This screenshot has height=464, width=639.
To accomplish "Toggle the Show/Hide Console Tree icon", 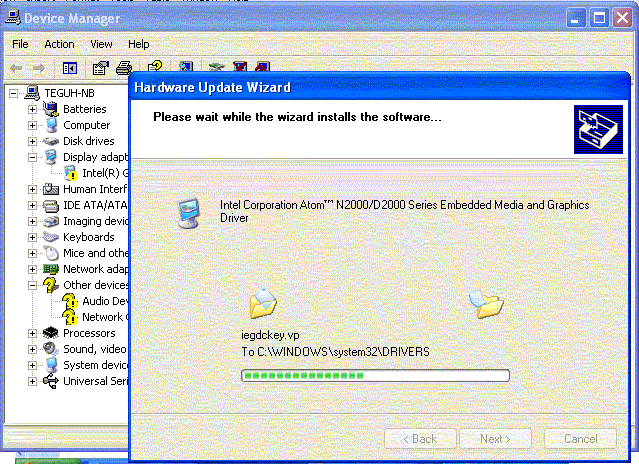I will [x=70, y=68].
